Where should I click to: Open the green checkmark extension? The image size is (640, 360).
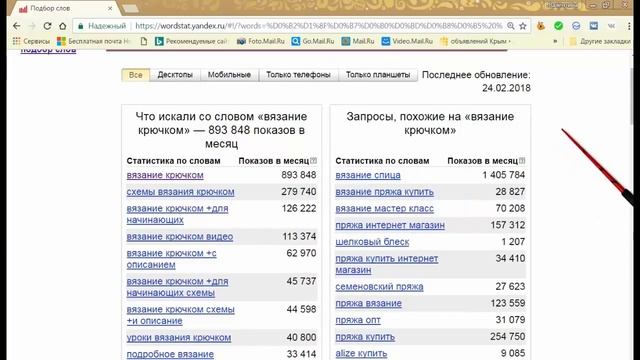coord(558,26)
